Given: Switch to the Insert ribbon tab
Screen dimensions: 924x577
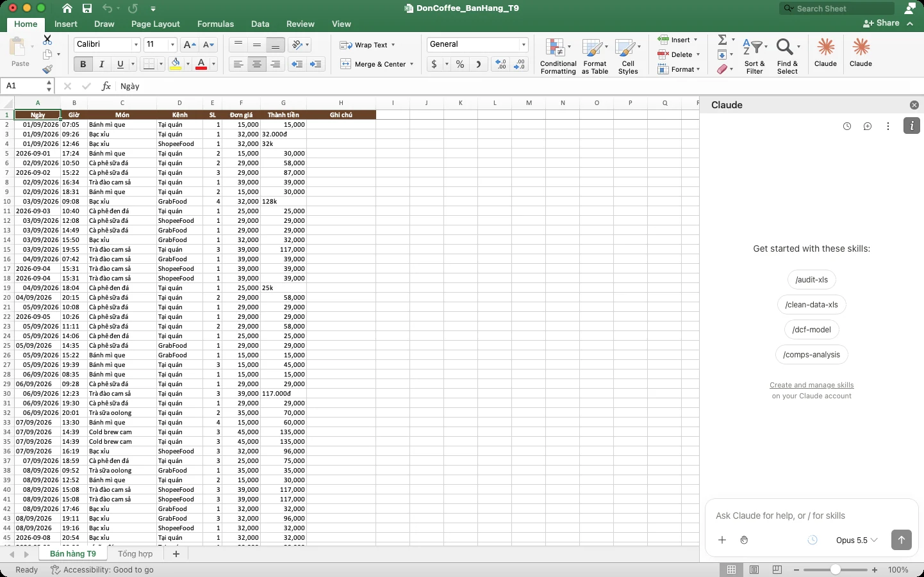Looking at the screenshot, I should tap(66, 24).
